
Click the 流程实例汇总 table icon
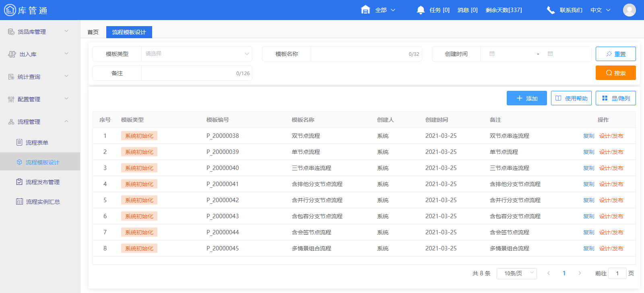(19, 202)
